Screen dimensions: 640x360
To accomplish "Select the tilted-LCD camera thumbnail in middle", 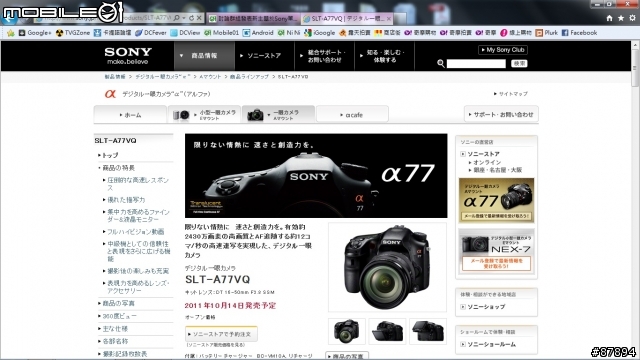I will 387,331.
